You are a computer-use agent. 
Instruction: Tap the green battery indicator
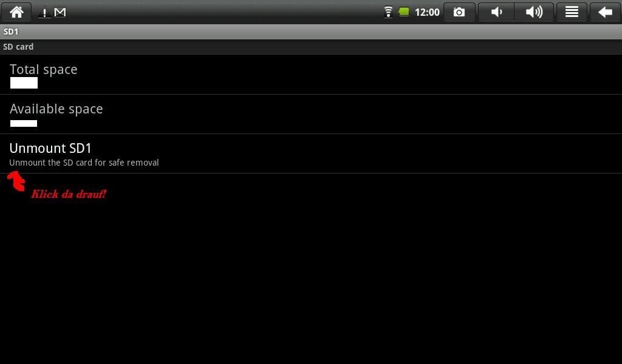[x=403, y=12]
